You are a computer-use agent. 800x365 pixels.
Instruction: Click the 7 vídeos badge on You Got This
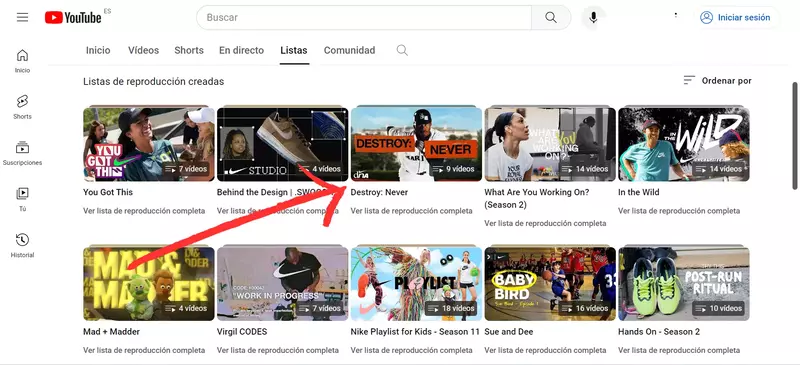(x=186, y=169)
